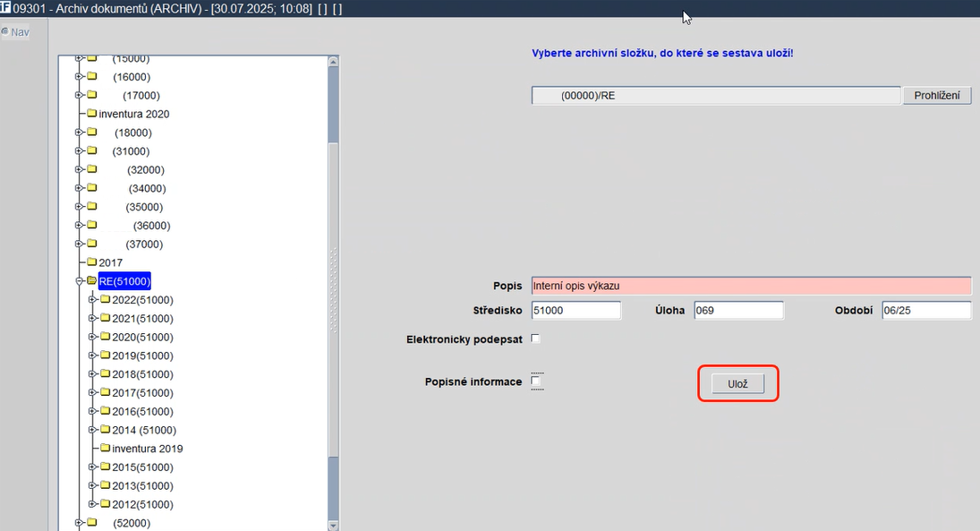Viewport: 980px width, 531px height.
Task: Click the folder icon of 2015(51000)
Action: [x=105, y=467]
